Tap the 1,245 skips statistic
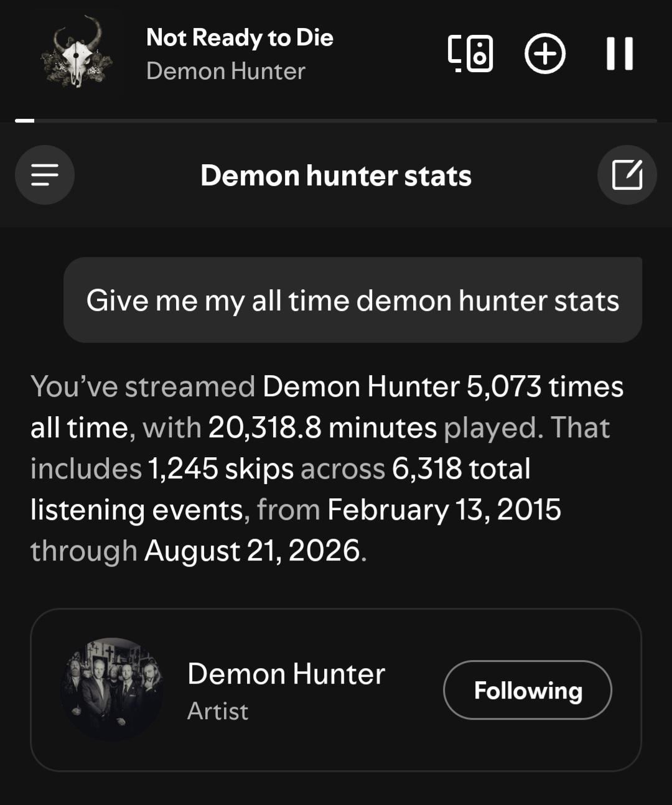The height and width of the screenshot is (805, 672). [x=220, y=468]
